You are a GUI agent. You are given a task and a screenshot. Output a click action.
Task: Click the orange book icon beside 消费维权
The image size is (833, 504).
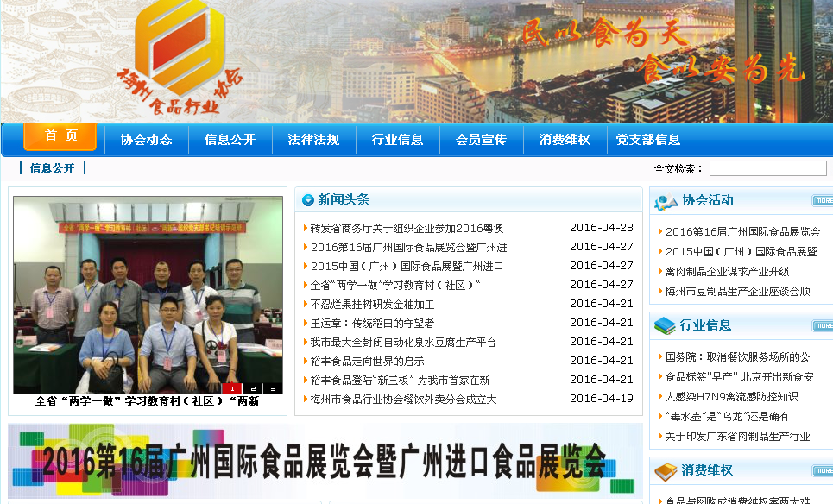tap(665, 471)
